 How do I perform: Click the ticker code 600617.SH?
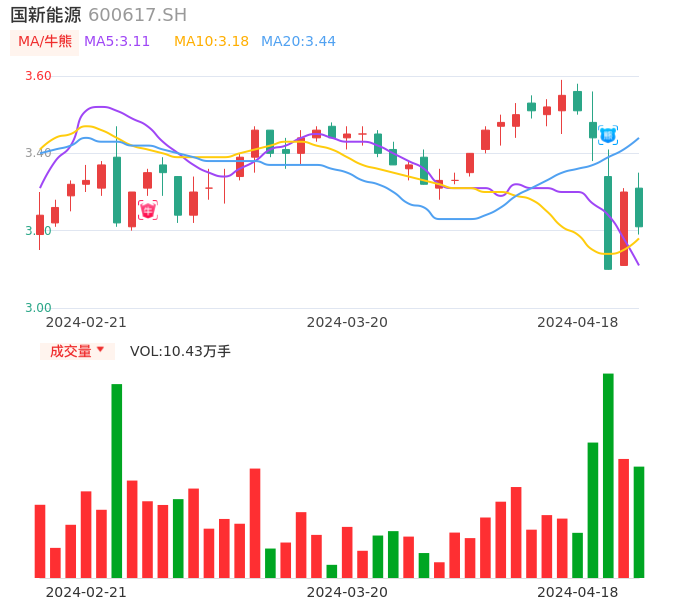coord(137,15)
